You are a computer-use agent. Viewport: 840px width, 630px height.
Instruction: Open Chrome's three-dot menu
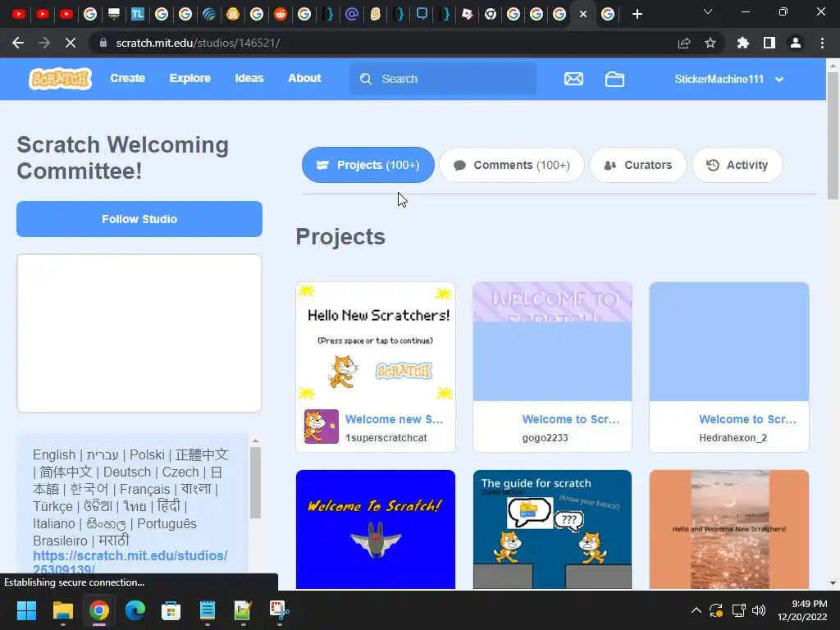click(822, 43)
